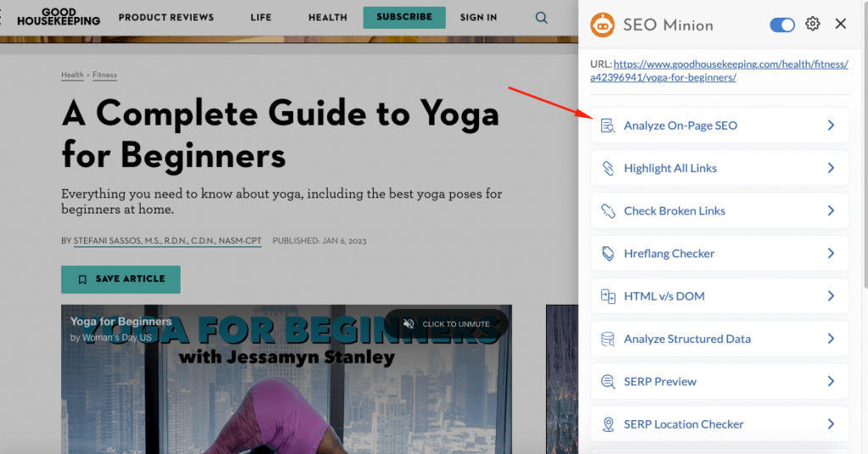Click the Hreflang Checker tag icon
The width and height of the screenshot is (868, 454).
tap(608, 253)
